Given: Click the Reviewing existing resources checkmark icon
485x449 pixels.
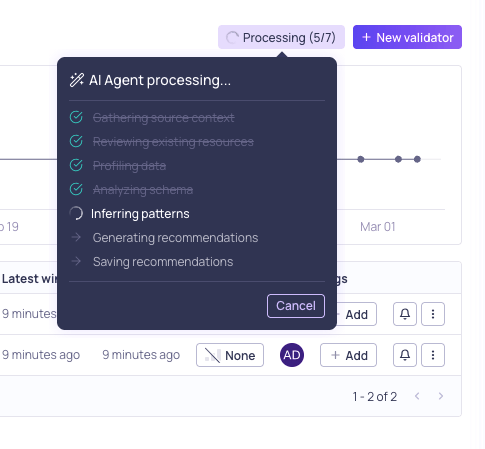Looking at the screenshot, I should [x=76, y=141].
